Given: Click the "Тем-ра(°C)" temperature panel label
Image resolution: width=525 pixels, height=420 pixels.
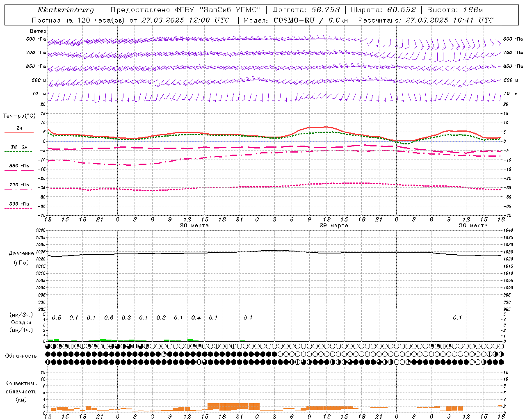Looking at the screenshot, I should (x=19, y=116).
